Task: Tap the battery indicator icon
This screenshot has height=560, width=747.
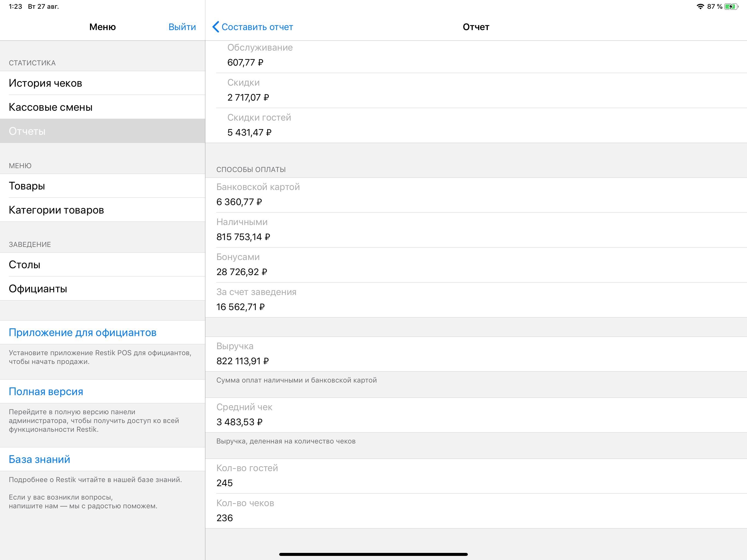Action: point(730,6)
